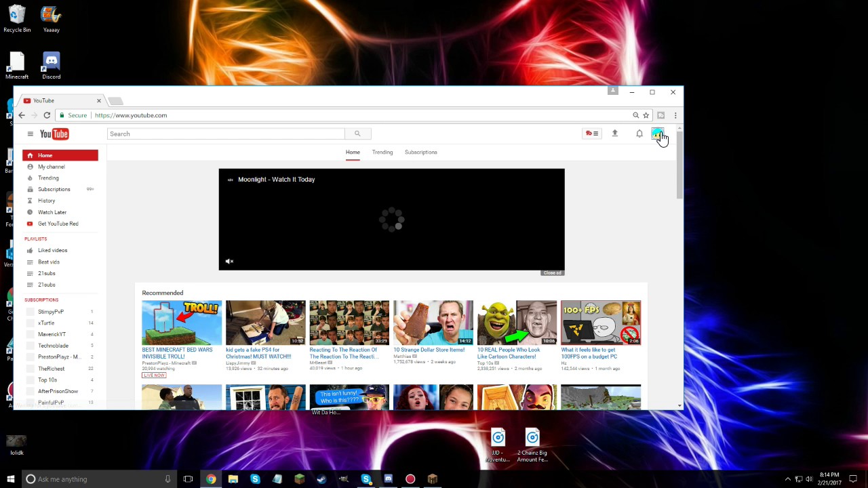This screenshot has height=488, width=868.
Task: Select the Recycle Bin desktop icon
Action: point(17,19)
